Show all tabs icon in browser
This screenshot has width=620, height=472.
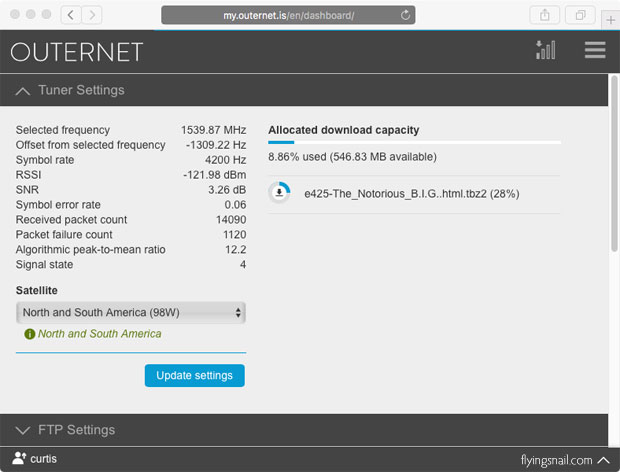click(580, 15)
